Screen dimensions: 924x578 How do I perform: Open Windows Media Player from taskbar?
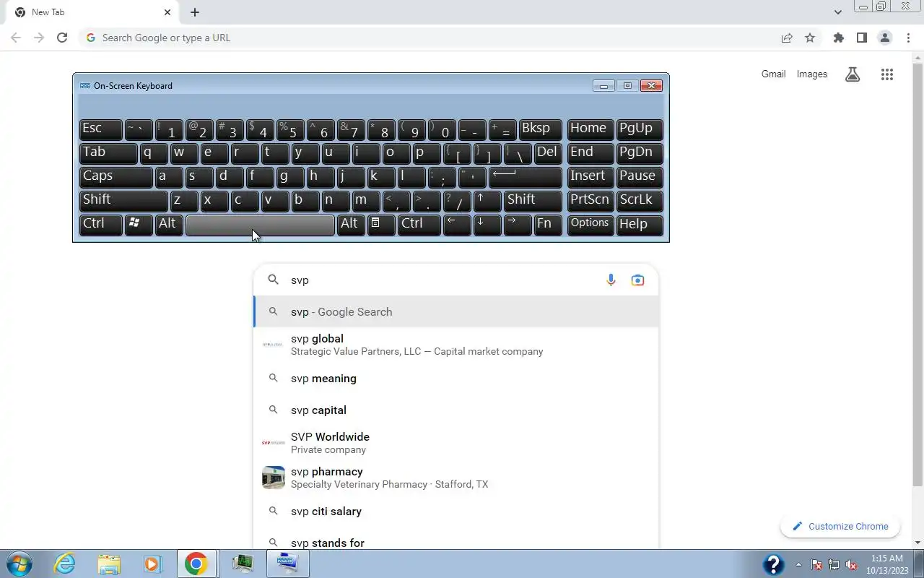(152, 564)
